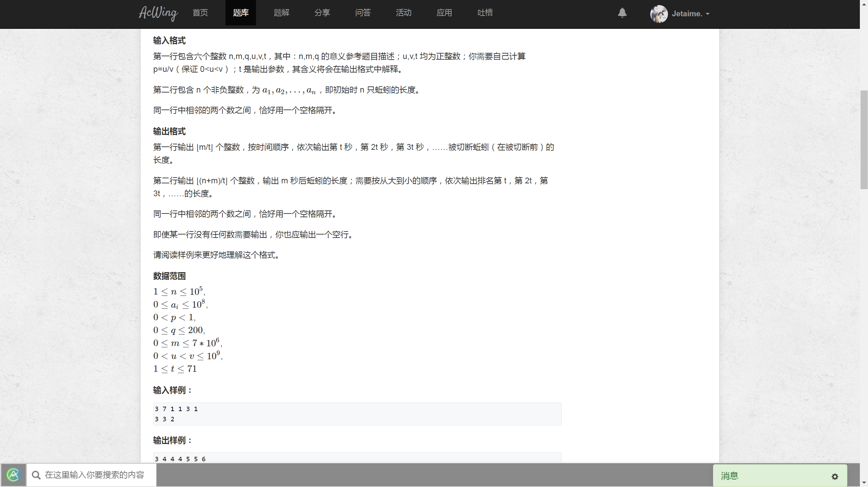Open the 活动 section

(403, 13)
